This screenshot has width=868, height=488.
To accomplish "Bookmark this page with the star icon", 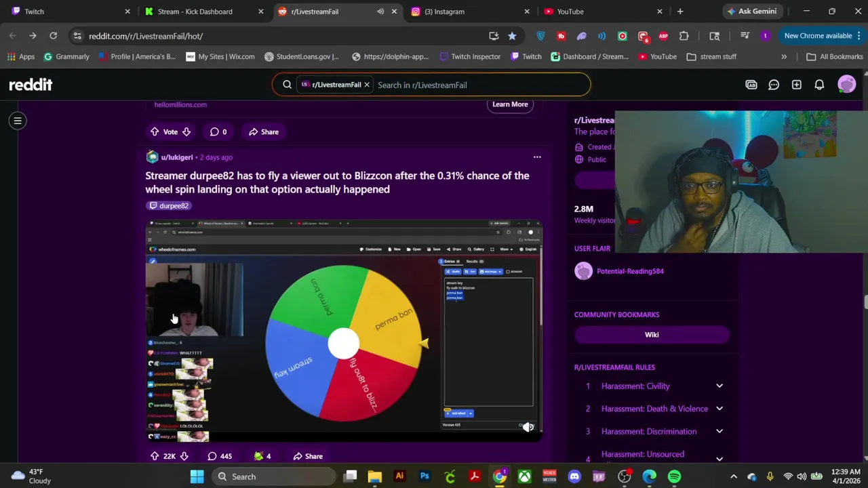I will 512,36.
